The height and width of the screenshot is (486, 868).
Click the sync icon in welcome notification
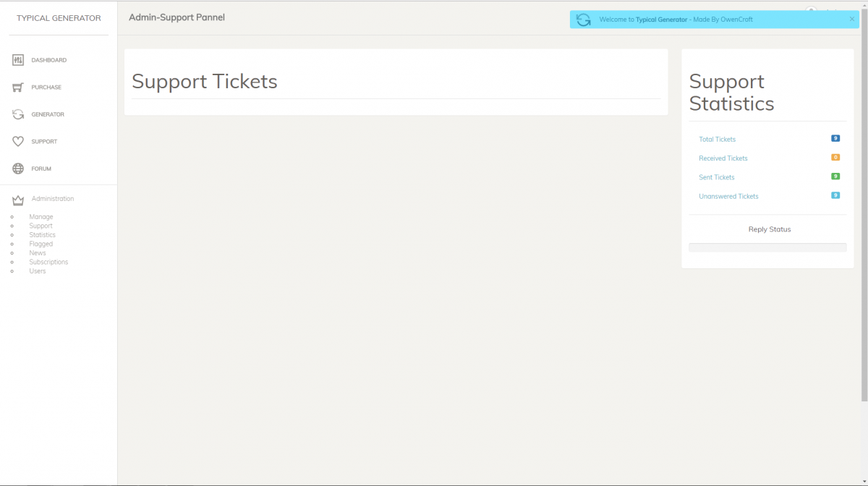(x=583, y=20)
